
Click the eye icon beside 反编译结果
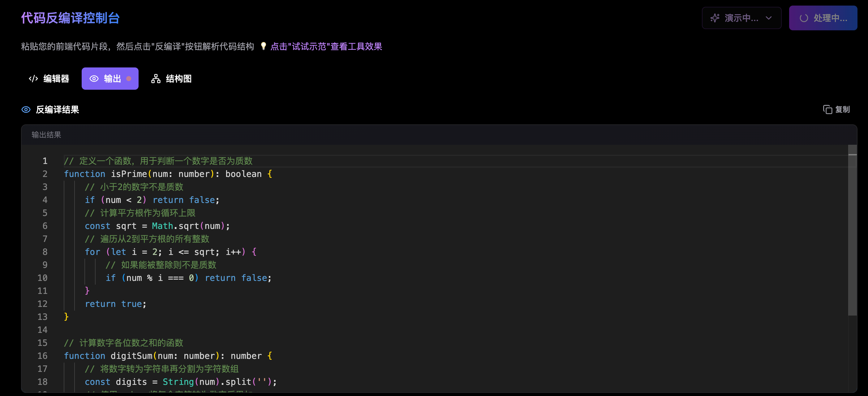point(26,110)
